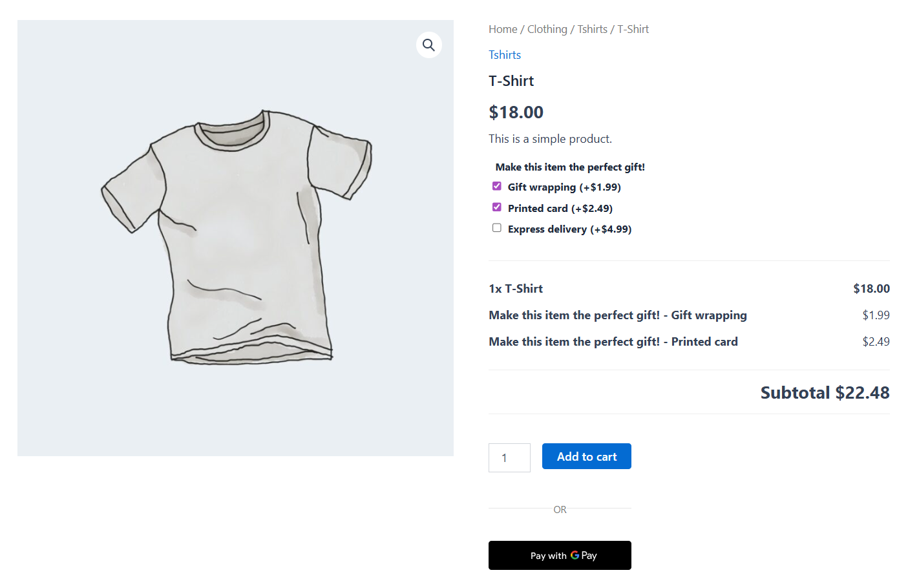The height and width of the screenshot is (588, 908).
Task: Click the Tshirts category link above title
Action: [505, 54]
